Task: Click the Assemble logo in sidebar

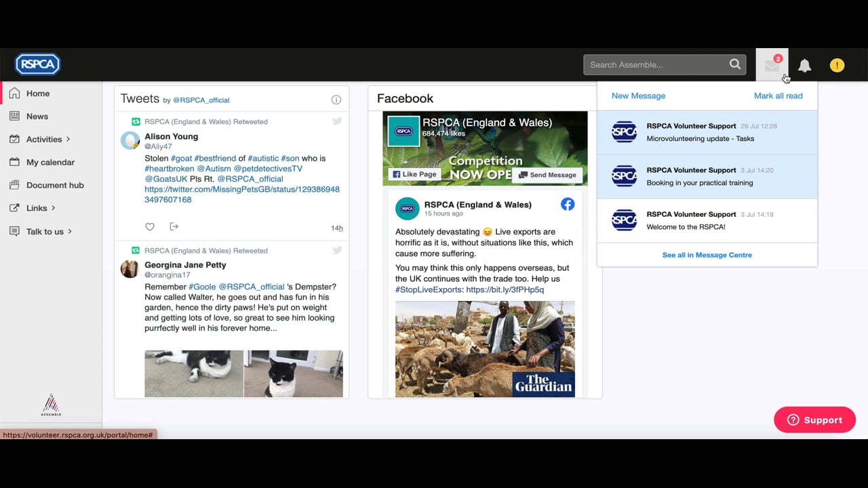Action: click(51, 405)
